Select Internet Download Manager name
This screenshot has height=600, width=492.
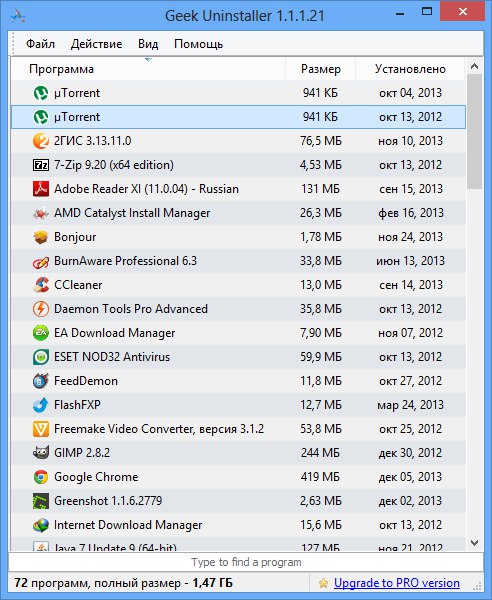coord(128,525)
